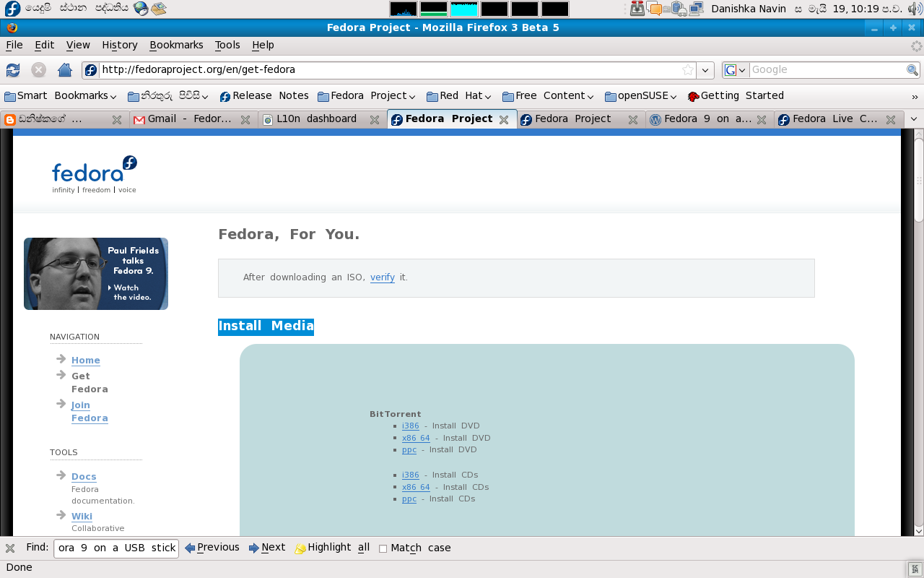924x578 pixels.
Task: Expand the Red Hat bookmarks folder
Action: tap(459, 96)
